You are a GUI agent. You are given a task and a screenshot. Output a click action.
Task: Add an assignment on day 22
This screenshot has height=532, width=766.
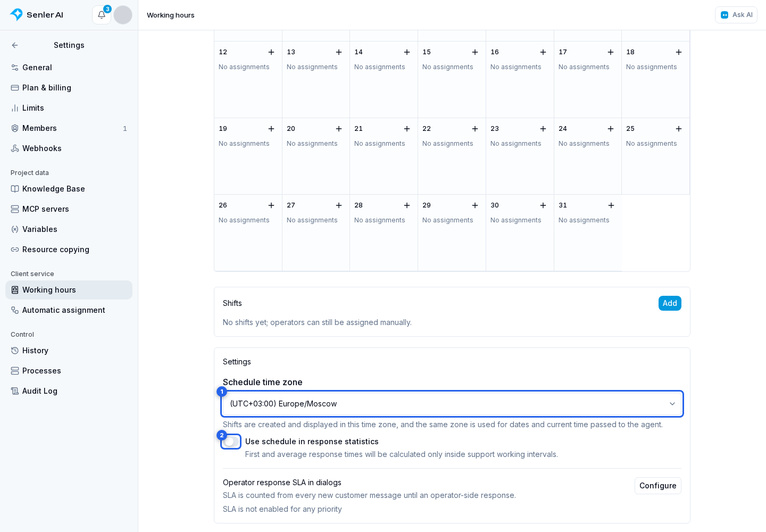pos(475,129)
